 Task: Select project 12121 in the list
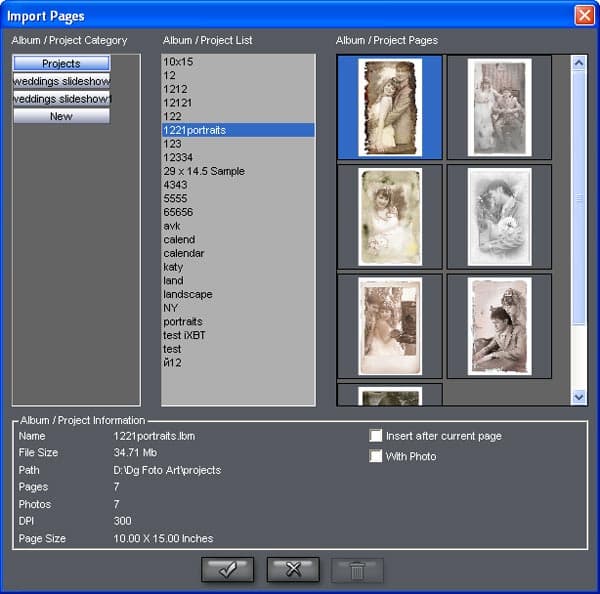pos(238,103)
